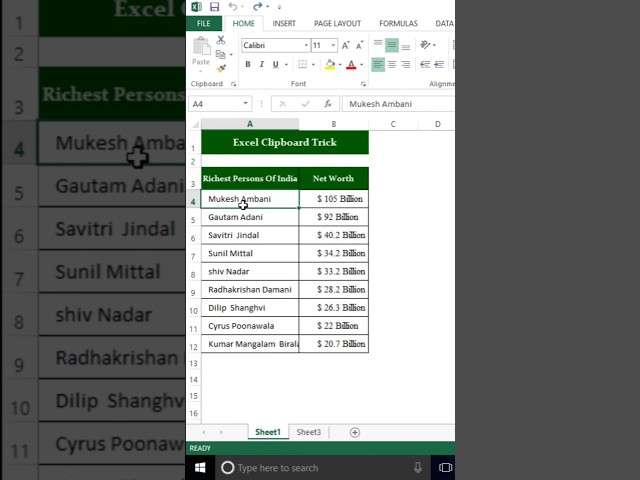Open the Font Color dropdown arrow
This screenshot has width=640, height=480.
point(362,64)
